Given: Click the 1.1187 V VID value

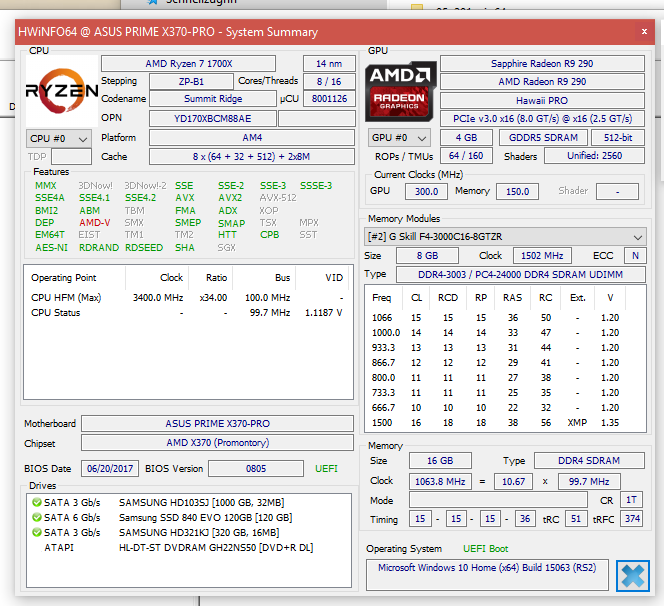Looking at the screenshot, I should [324, 313].
